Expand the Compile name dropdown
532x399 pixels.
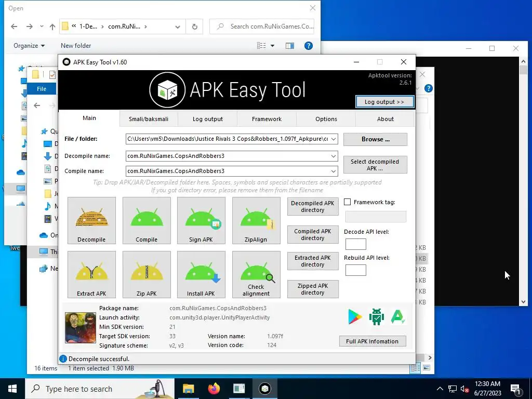[334, 171]
